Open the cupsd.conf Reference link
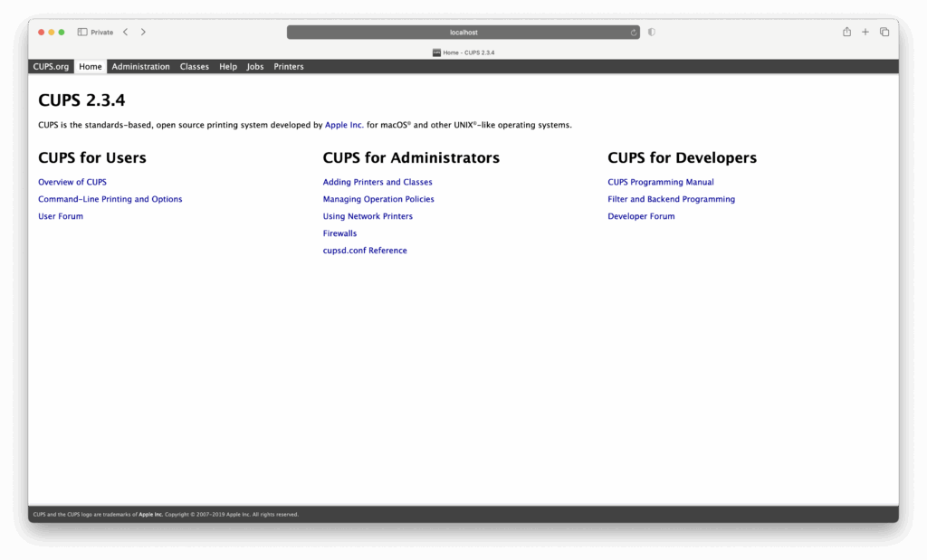927x560 pixels. pos(365,251)
